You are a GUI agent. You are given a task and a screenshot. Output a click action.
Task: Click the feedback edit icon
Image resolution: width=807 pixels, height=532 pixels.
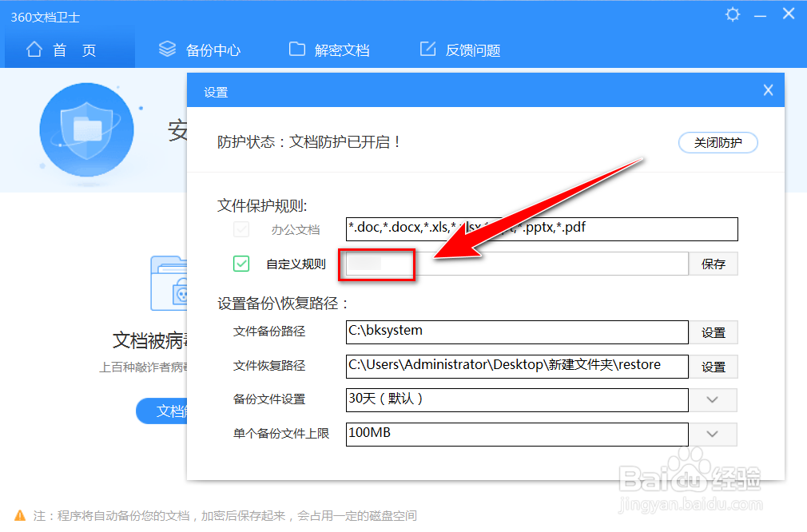[427, 49]
